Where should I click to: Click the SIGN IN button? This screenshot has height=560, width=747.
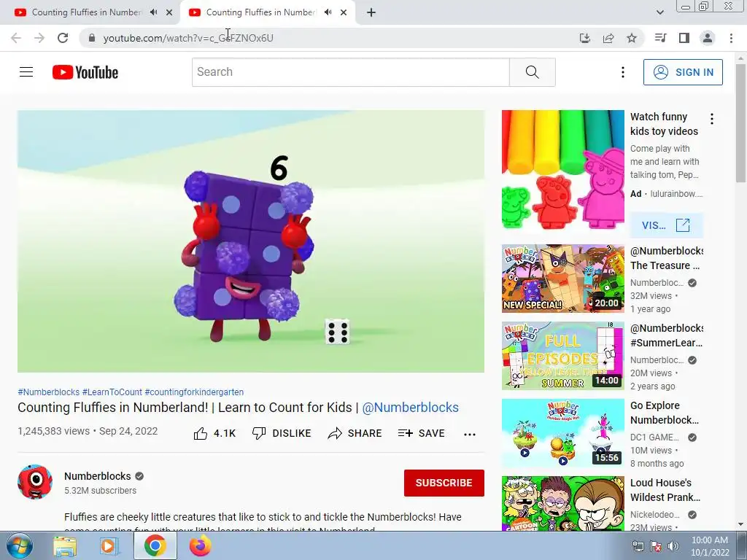(x=683, y=72)
